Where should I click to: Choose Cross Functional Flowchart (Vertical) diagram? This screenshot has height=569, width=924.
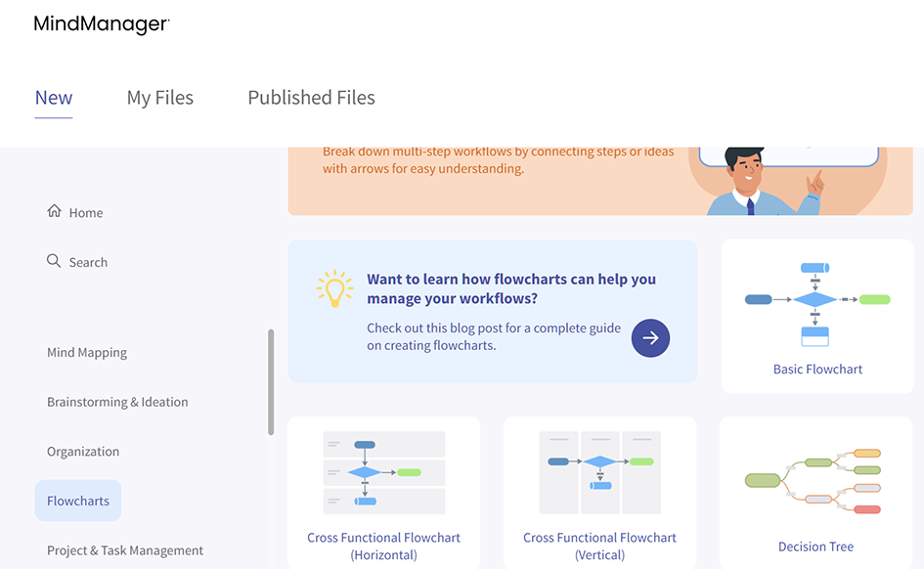point(599,472)
